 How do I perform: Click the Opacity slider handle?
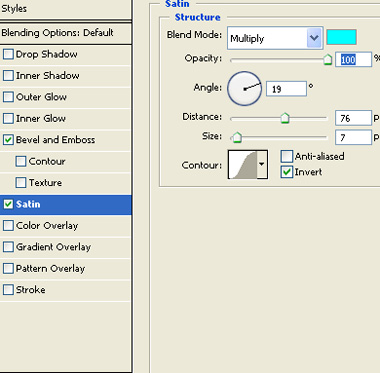point(328,60)
